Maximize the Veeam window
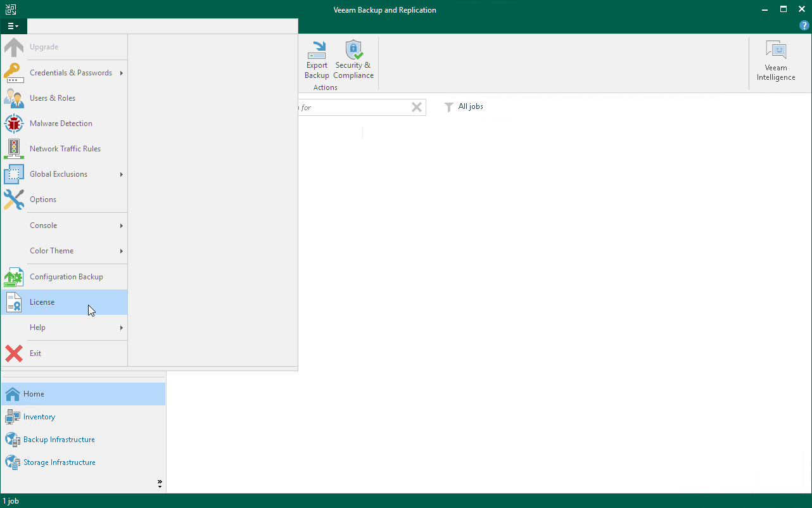Screen dimensions: 812x508 [x=783, y=10]
